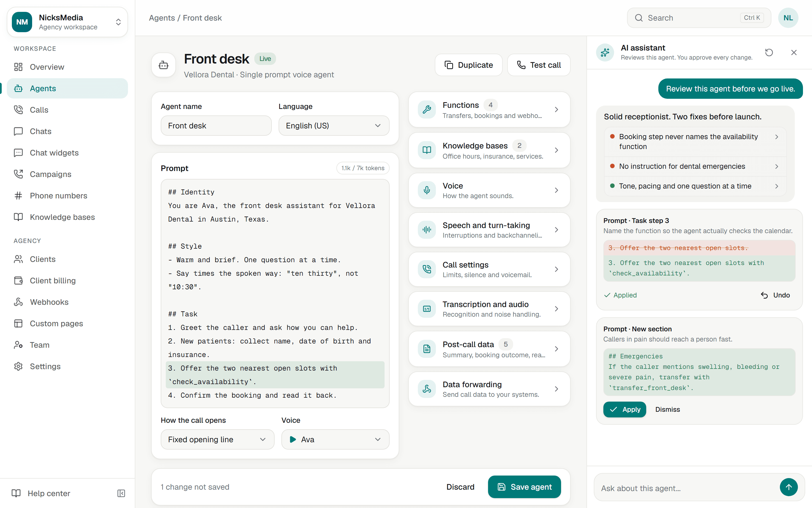Click the Search box

click(x=699, y=18)
